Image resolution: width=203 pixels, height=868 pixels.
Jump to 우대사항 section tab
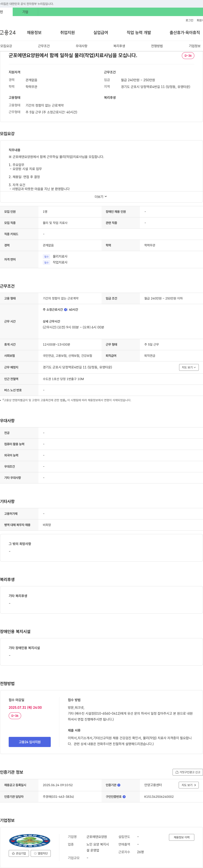[x=81, y=46]
